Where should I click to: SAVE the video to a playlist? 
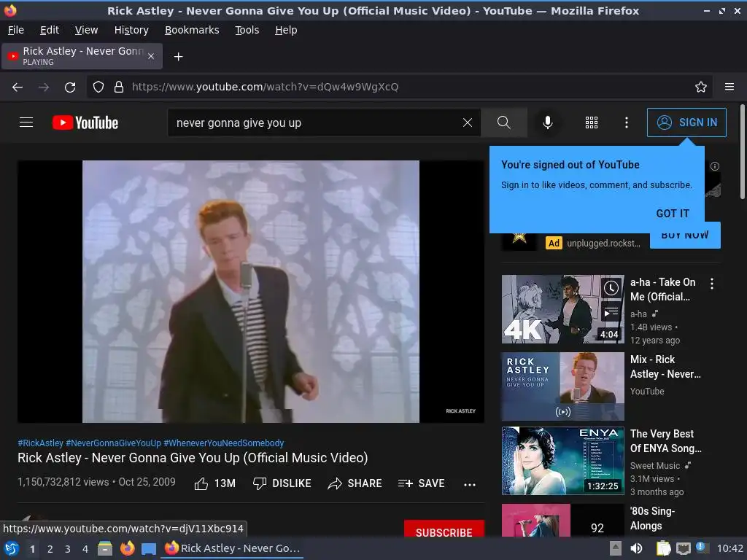click(x=421, y=483)
